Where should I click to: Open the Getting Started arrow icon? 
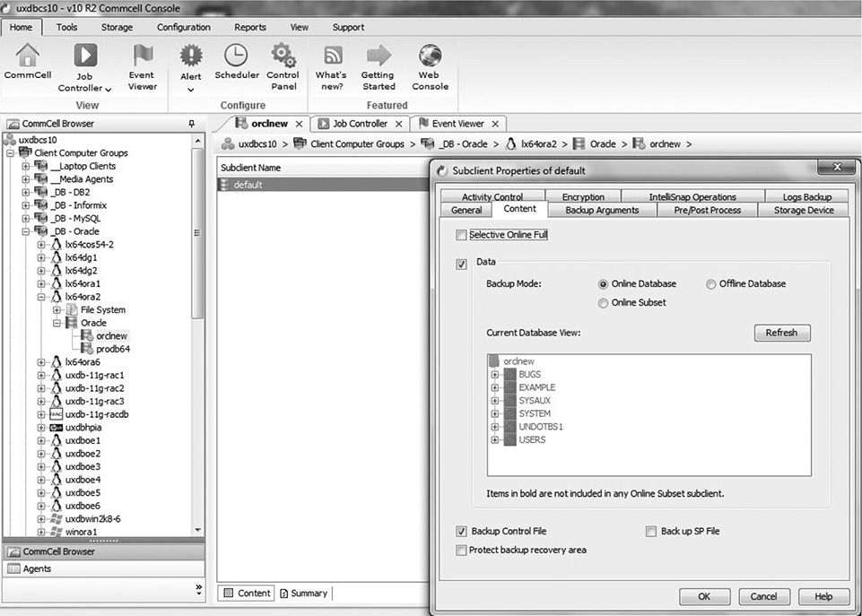point(379,55)
